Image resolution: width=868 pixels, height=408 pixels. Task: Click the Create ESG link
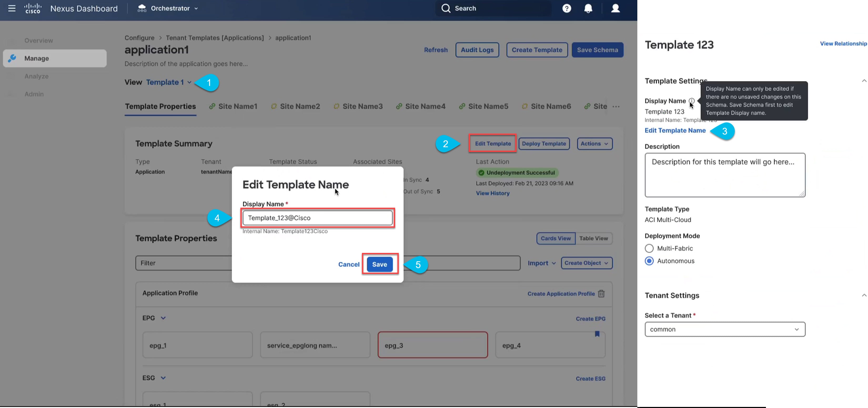pos(590,379)
